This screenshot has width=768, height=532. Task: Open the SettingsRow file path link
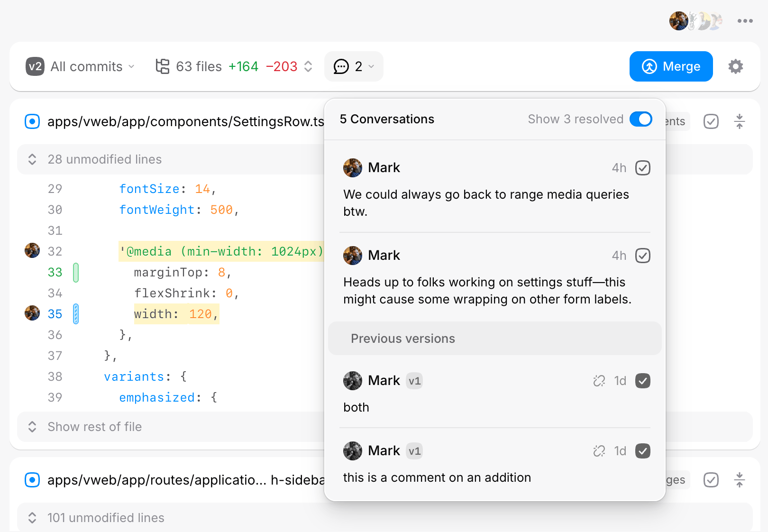(185, 122)
